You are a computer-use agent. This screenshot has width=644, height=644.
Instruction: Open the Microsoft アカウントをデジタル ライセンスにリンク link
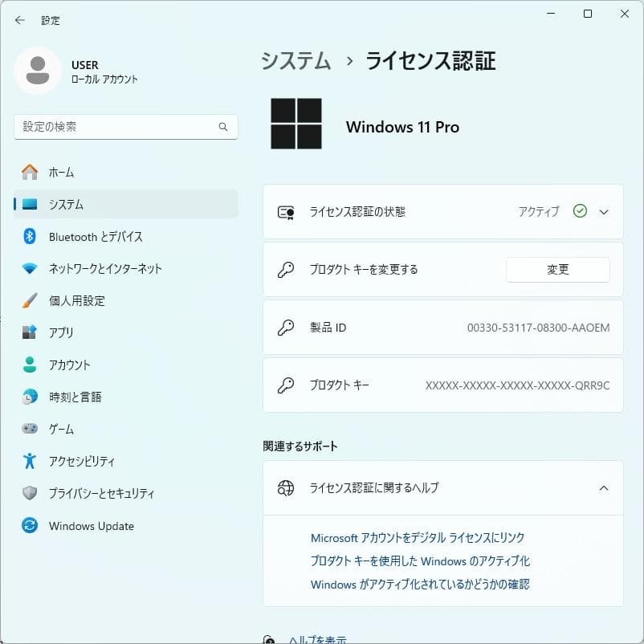(418, 537)
